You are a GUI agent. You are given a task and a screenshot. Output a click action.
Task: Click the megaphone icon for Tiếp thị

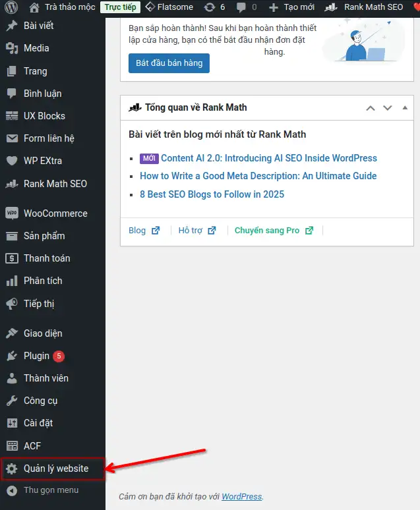coord(12,304)
